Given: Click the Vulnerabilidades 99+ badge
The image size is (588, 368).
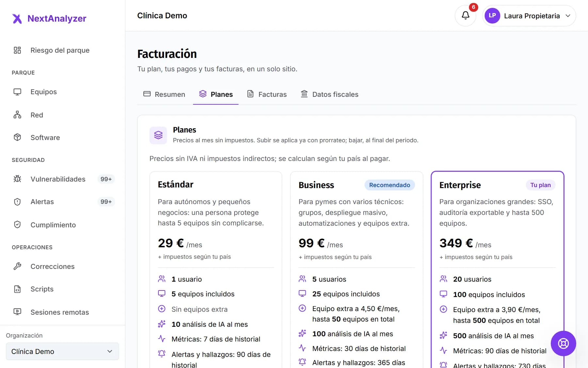Looking at the screenshot, I should (x=106, y=179).
